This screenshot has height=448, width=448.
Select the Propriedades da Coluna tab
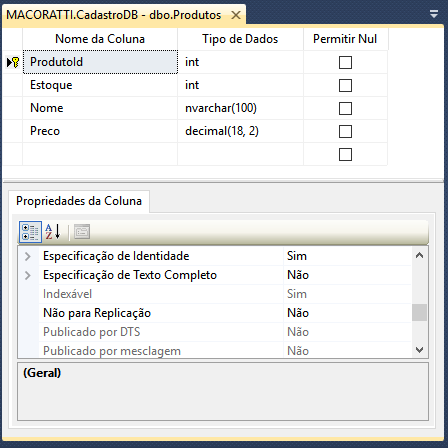click(x=79, y=201)
